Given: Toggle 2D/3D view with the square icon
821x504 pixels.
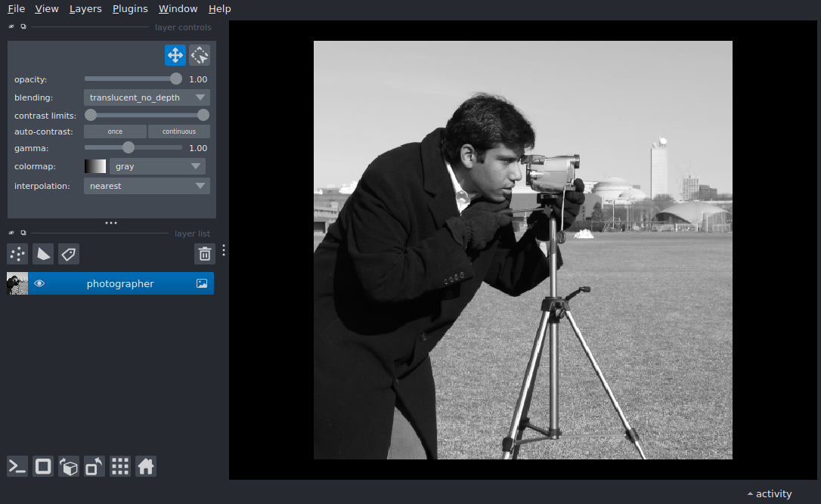Looking at the screenshot, I should [x=43, y=466].
